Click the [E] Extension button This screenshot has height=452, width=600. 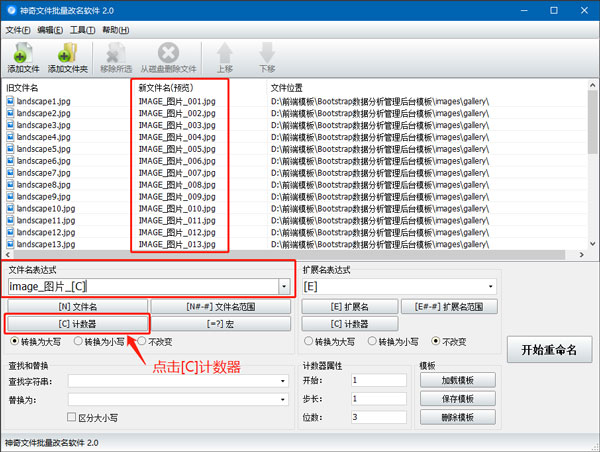(350, 307)
